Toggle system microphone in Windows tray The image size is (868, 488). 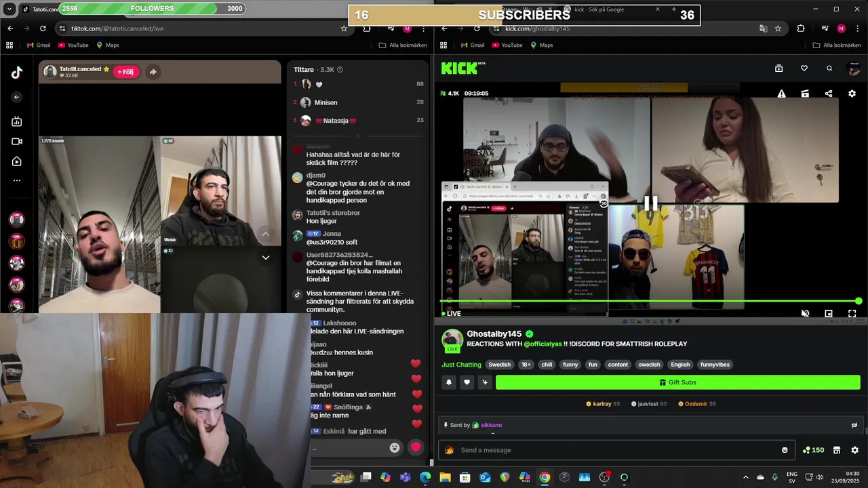774,477
